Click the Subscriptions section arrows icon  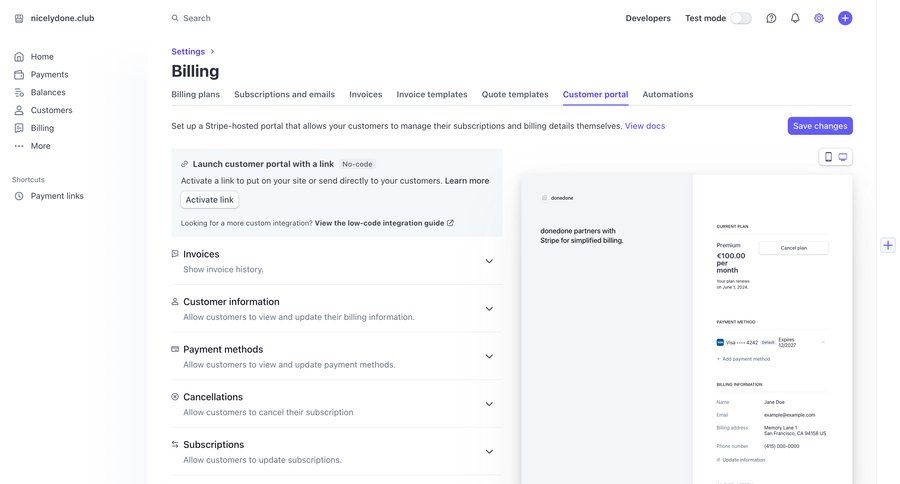pyautogui.click(x=175, y=444)
